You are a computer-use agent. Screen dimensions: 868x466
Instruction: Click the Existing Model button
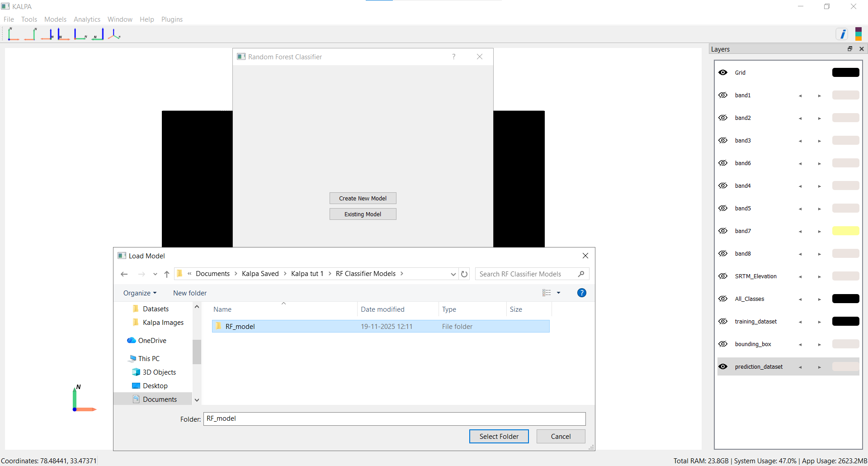click(363, 214)
